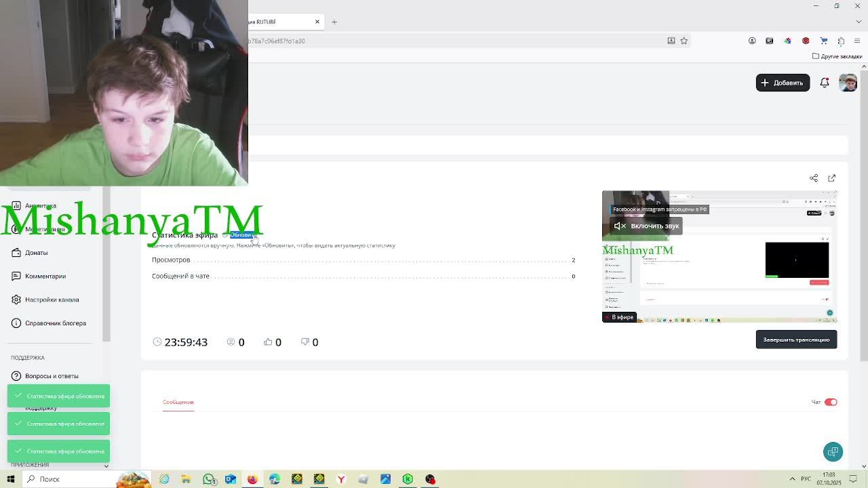
Task: Click the taskbar clock showing 17:03
Action: point(830,479)
